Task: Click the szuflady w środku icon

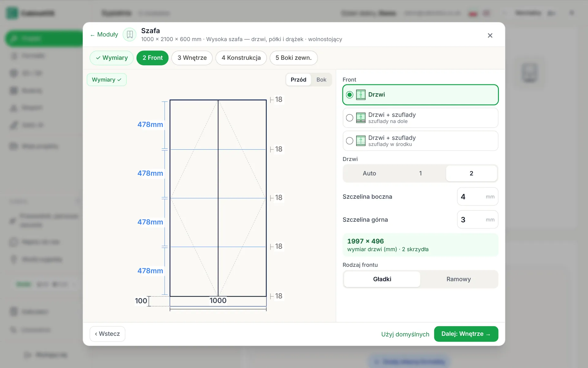Action: (361, 141)
